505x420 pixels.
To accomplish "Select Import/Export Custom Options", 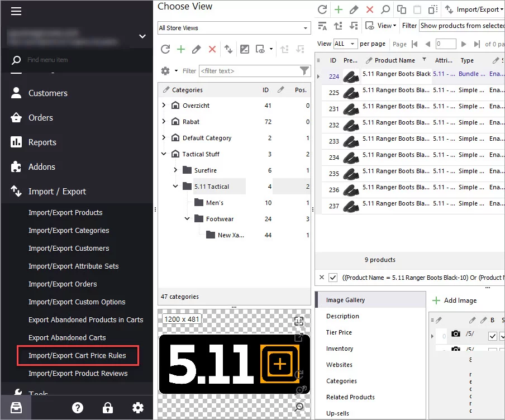I will coord(77,302).
